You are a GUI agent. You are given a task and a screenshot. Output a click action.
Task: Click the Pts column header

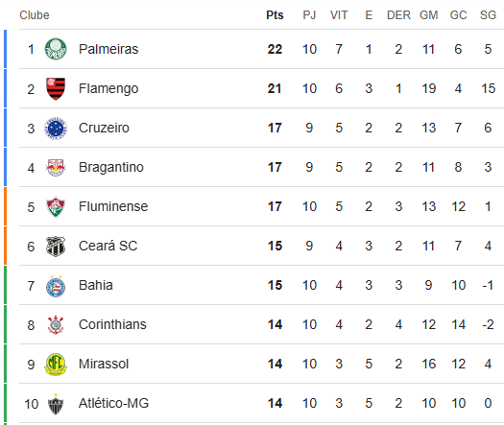tap(275, 15)
